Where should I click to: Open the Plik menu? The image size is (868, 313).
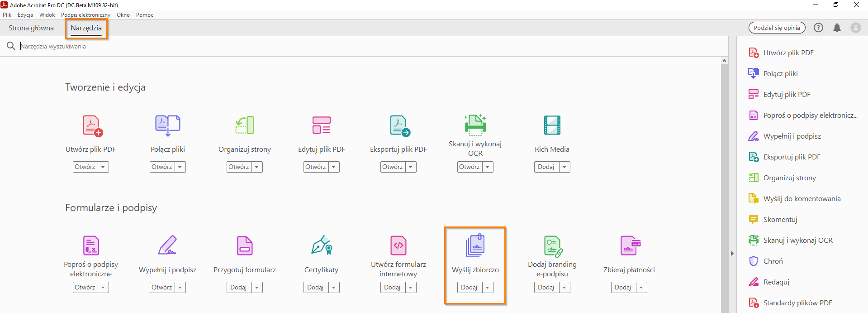pos(7,15)
